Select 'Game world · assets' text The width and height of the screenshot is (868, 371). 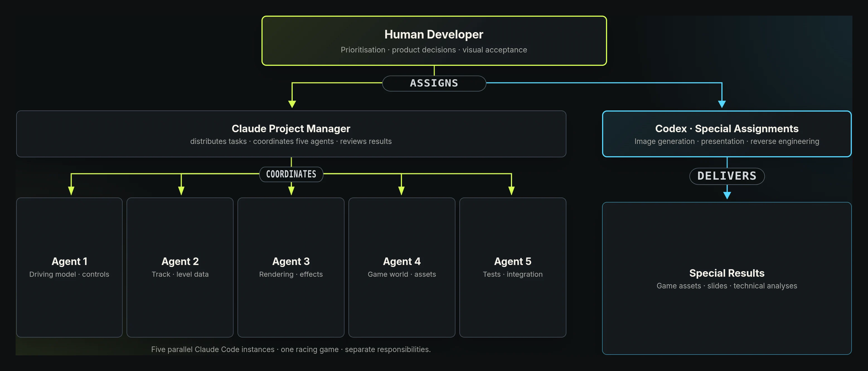tap(402, 274)
